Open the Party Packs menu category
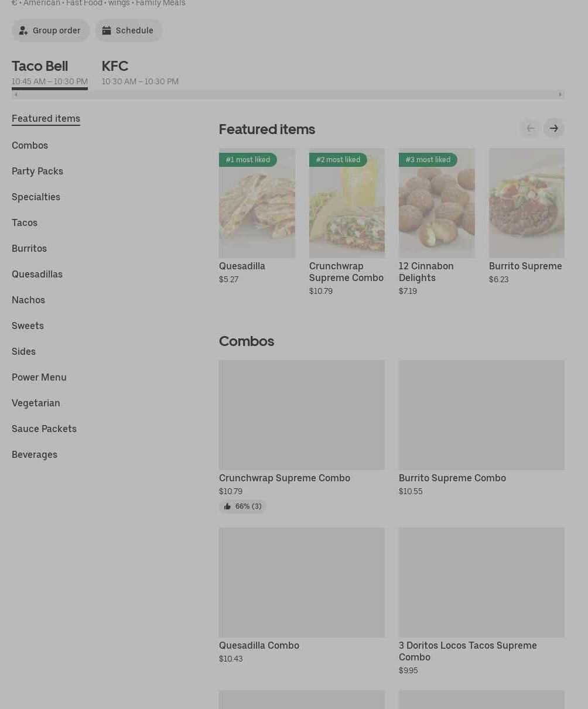 (x=37, y=171)
